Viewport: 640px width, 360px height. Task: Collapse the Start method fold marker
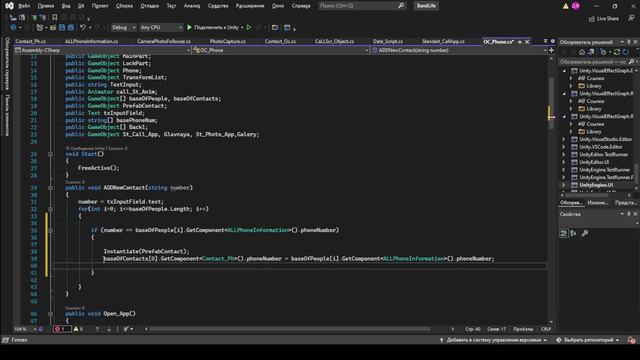pos(51,154)
